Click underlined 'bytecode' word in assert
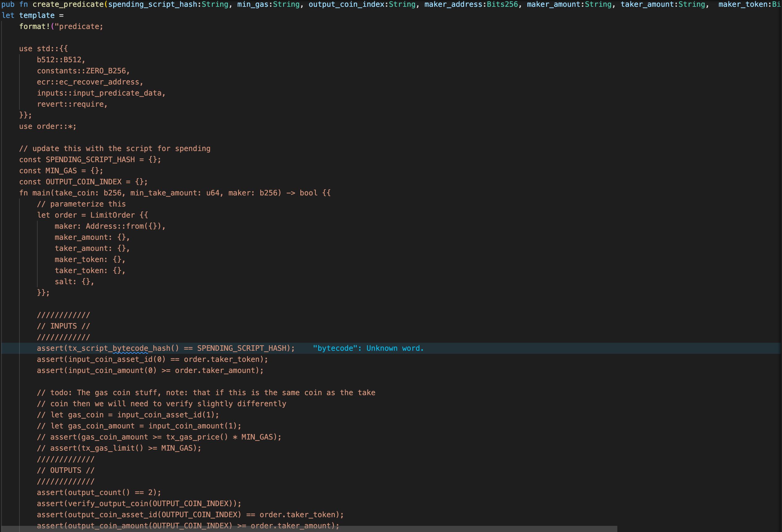 coord(130,348)
